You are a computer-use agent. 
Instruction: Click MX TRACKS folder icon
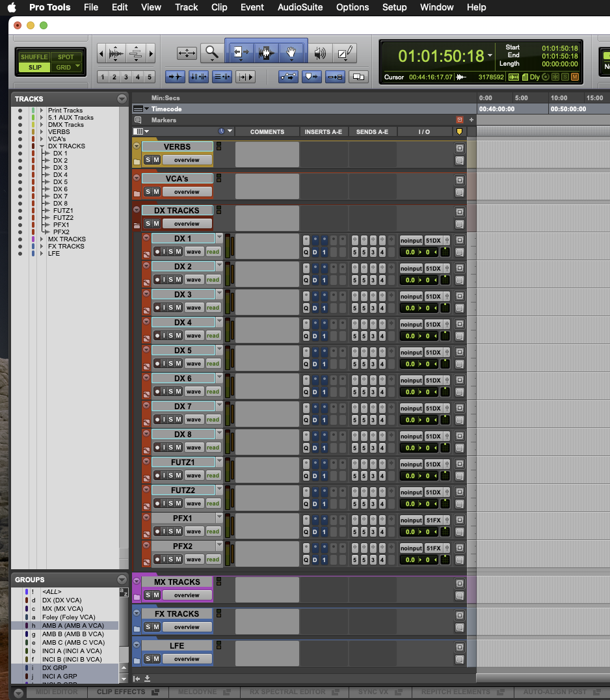[x=137, y=597]
